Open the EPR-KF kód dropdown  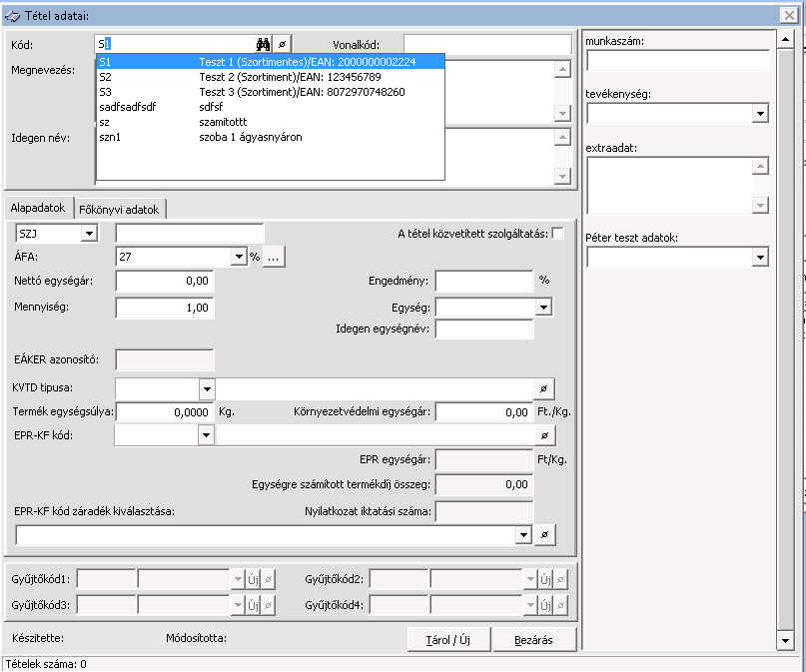[206, 435]
